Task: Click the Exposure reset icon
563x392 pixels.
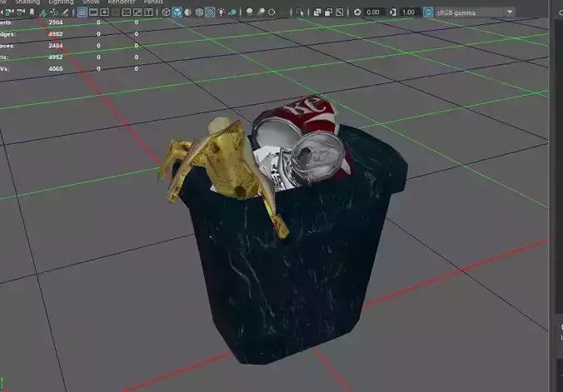Action: click(x=357, y=12)
